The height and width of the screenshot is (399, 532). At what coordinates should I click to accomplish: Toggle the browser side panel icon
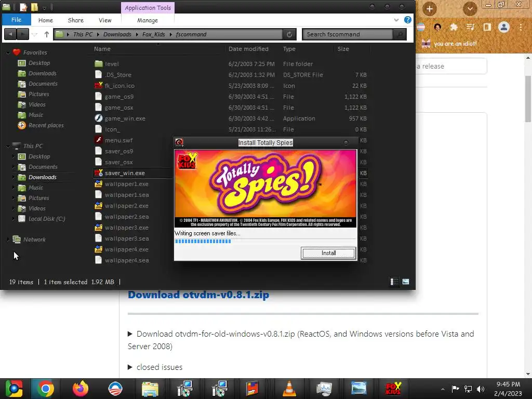(x=487, y=27)
